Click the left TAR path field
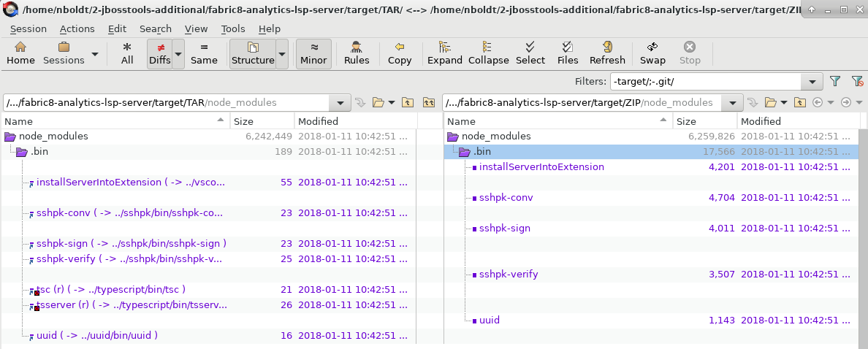 click(166, 102)
